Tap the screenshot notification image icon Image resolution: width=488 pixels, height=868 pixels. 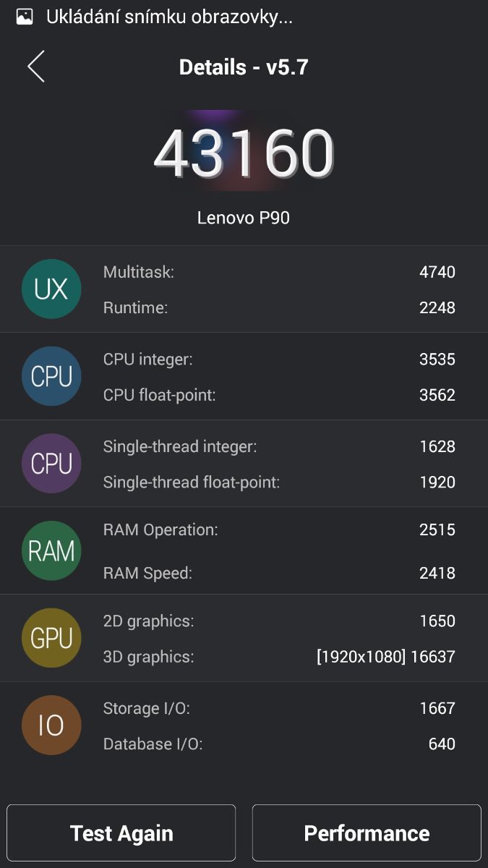(25, 17)
